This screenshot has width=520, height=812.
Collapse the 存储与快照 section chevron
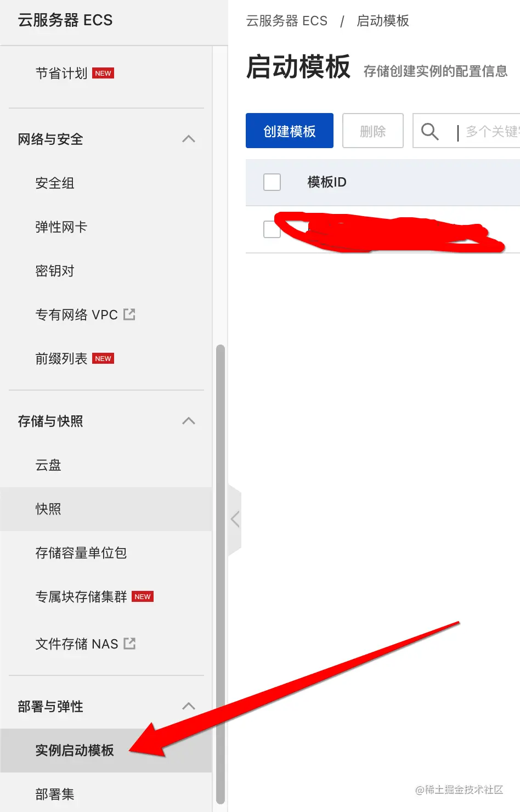click(x=189, y=421)
